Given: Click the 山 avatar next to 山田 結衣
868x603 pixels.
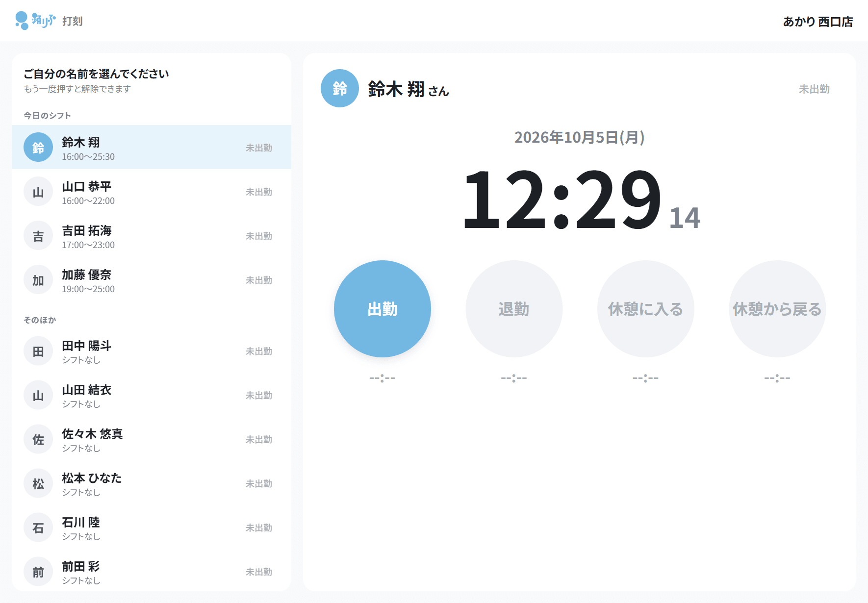Looking at the screenshot, I should pos(38,395).
